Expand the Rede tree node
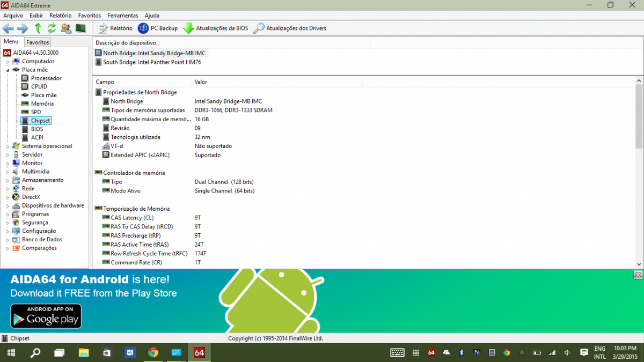The width and height of the screenshot is (644, 362). [x=8, y=189]
